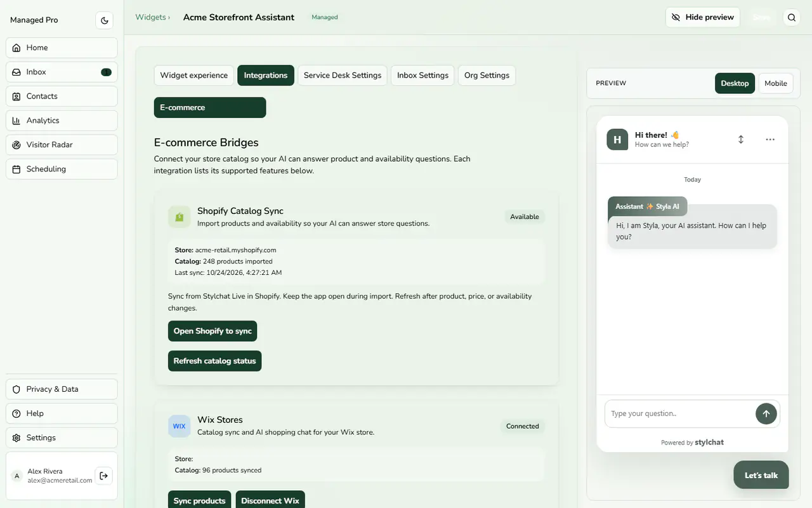The image size is (812, 508).
Task: Open the three-dots menu in chat preview
Action: pos(770,139)
